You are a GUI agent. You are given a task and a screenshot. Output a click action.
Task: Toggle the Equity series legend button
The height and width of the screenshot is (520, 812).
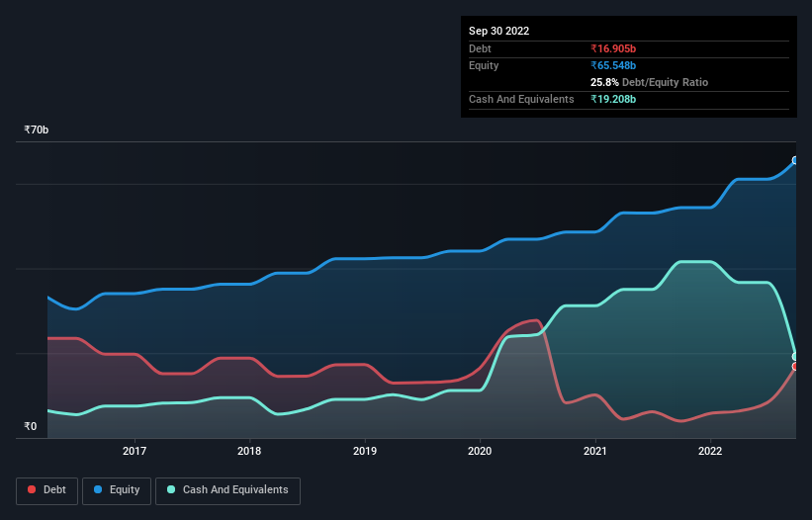117,490
